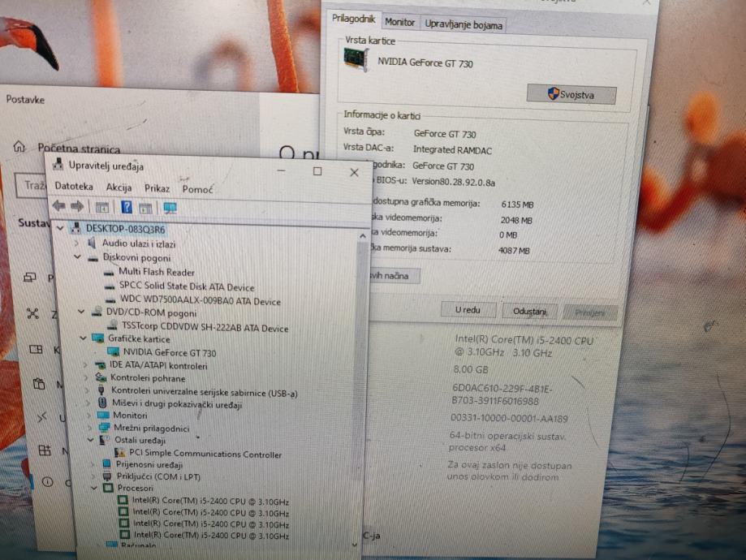Collapse DVD/CD-ROM pogoni node
This screenshot has height=560, width=746.
[x=81, y=312]
